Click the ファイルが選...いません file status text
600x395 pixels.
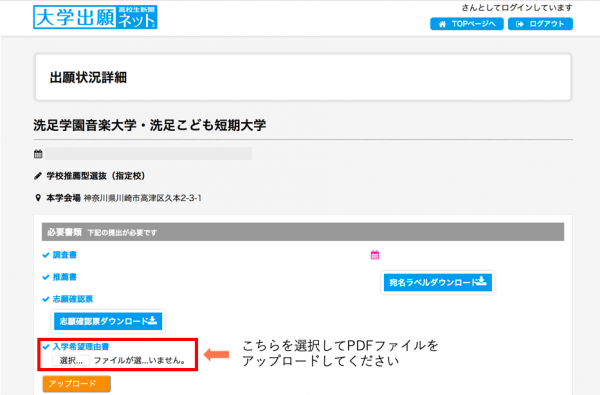coord(140,361)
